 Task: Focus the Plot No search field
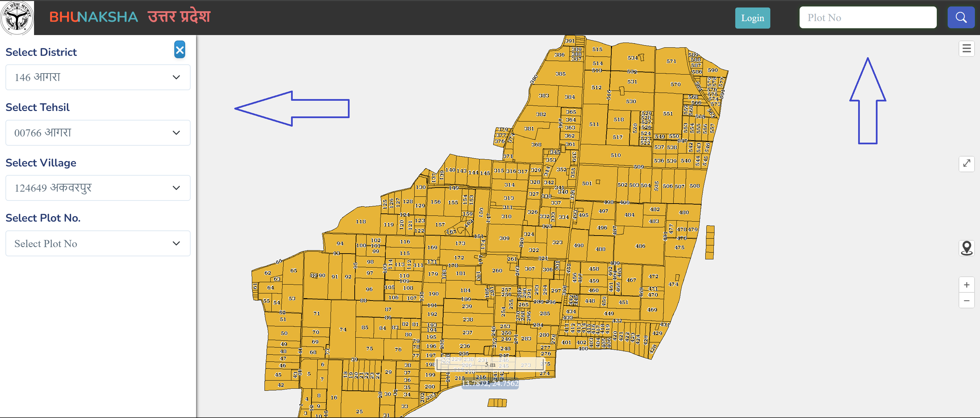867,17
